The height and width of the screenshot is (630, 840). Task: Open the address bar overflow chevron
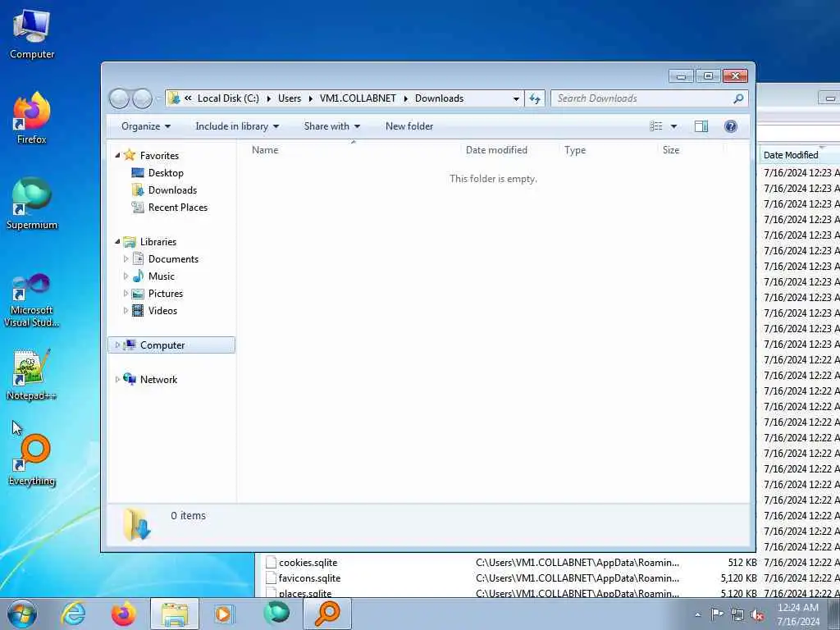188,98
